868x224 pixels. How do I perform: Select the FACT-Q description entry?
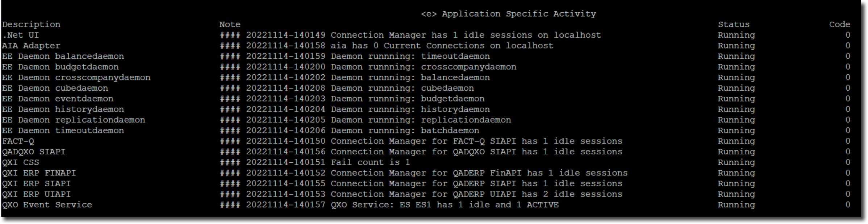[18, 141]
